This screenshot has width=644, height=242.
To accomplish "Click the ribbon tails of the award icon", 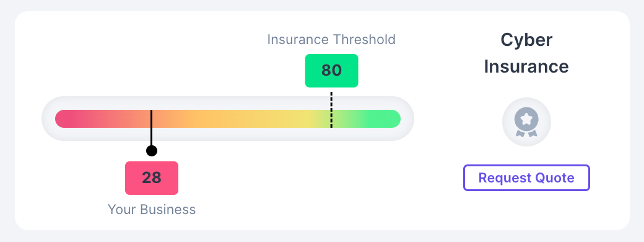I will coord(526,133).
